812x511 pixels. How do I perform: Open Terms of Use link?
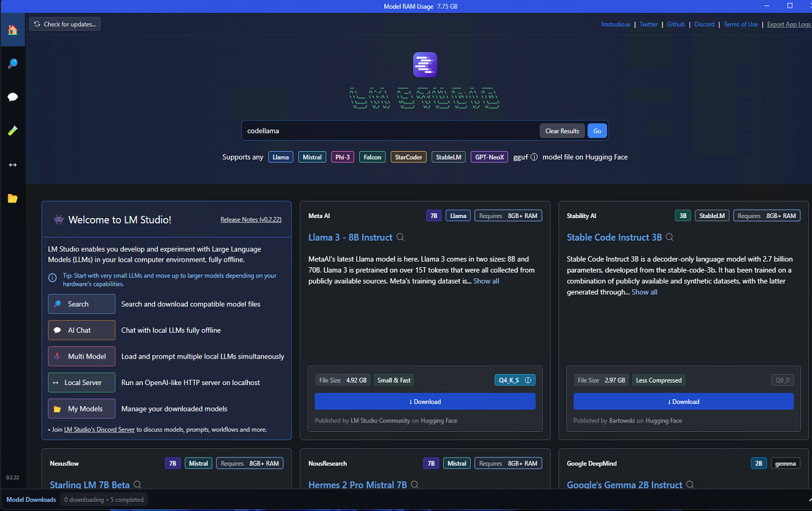pyautogui.click(x=741, y=25)
